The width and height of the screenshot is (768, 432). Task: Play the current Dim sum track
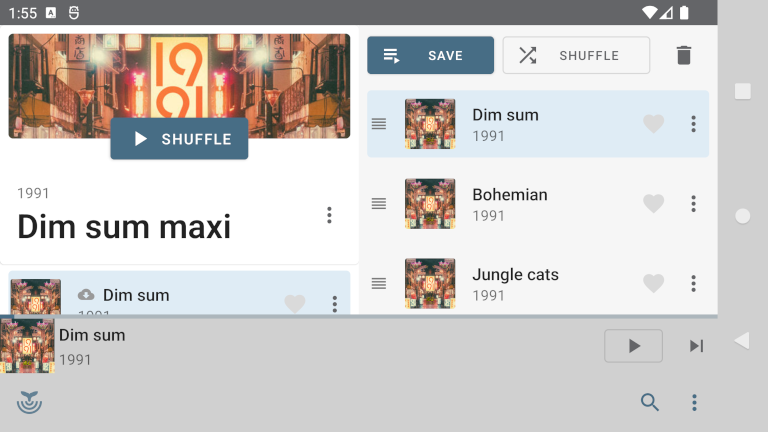coord(633,346)
